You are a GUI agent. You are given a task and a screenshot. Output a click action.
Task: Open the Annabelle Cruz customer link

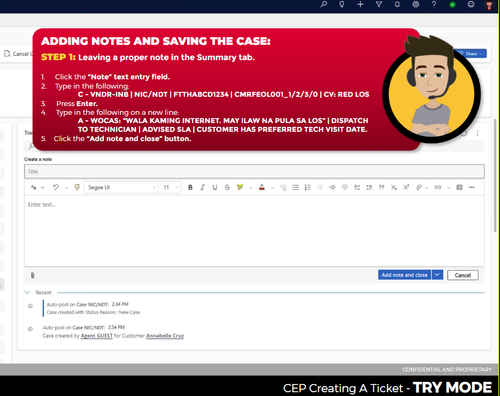(165, 336)
